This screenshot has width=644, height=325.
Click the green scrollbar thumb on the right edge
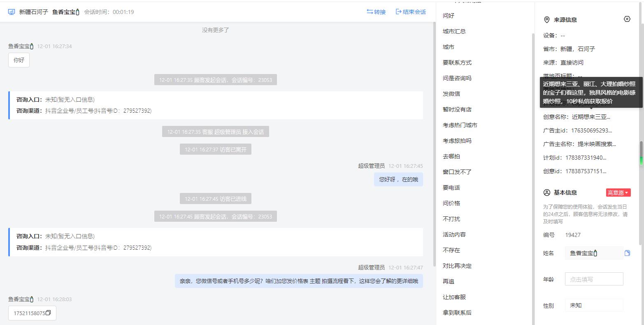[641, 153]
